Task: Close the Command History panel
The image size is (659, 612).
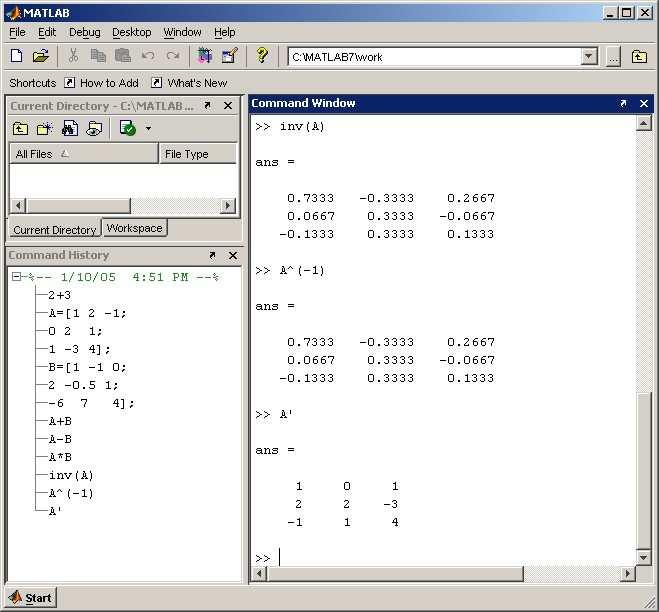Action: point(233,255)
